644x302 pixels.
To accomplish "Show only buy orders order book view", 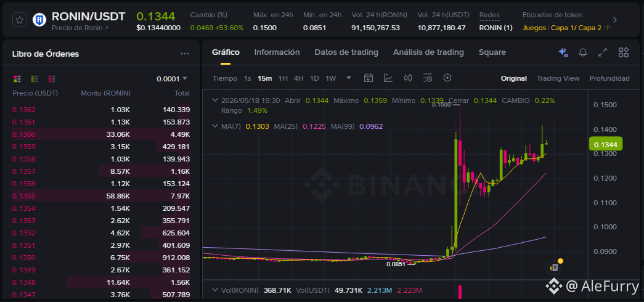I will 35,78.
